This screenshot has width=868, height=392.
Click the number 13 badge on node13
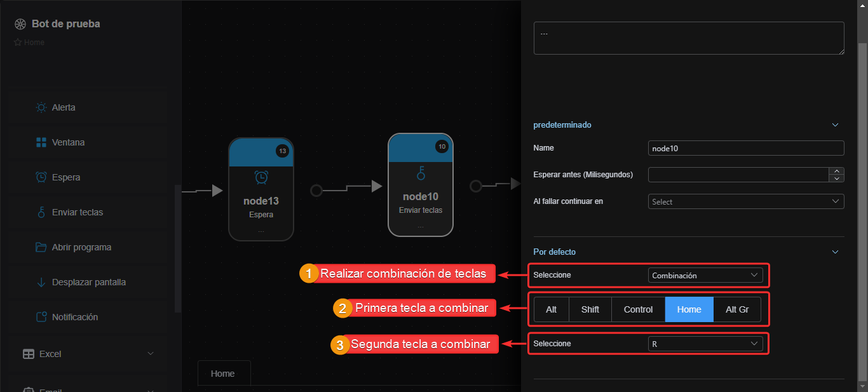point(282,151)
